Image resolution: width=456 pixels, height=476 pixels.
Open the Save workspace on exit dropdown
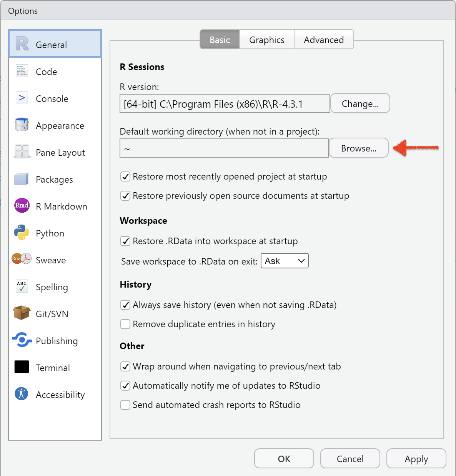click(x=285, y=261)
